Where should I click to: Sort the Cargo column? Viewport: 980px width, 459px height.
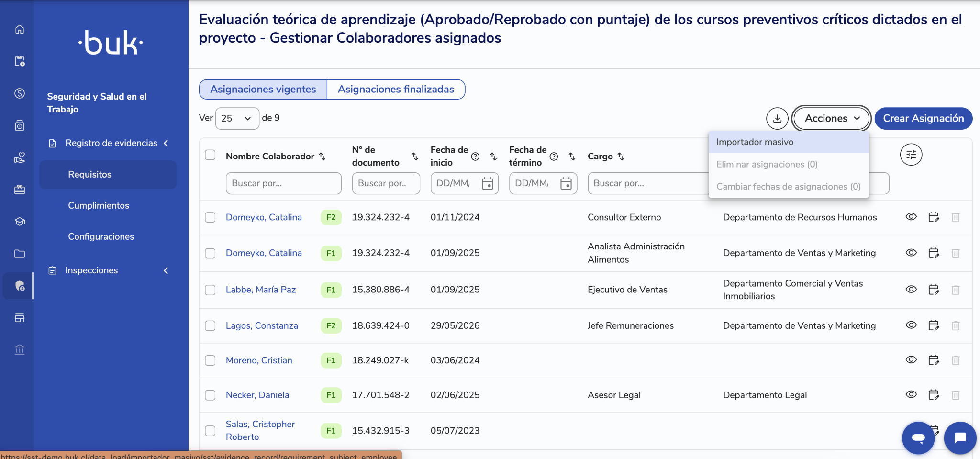pyautogui.click(x=621, y=157)
